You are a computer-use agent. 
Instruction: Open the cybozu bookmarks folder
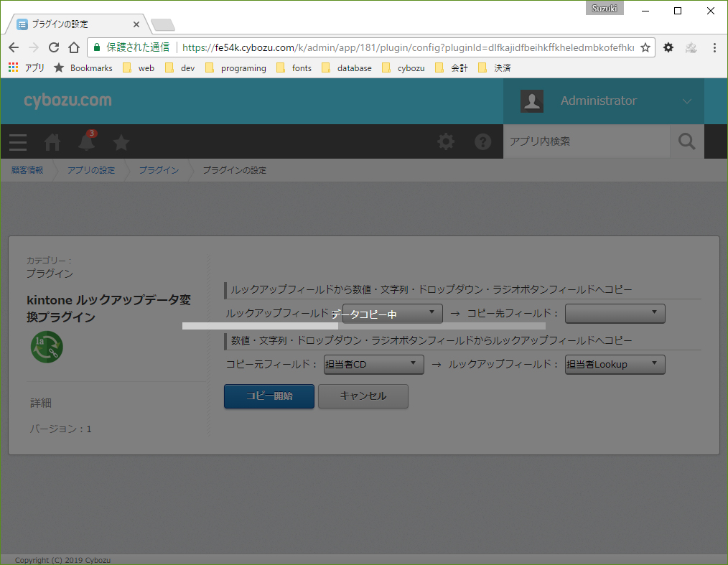[403, 67]
